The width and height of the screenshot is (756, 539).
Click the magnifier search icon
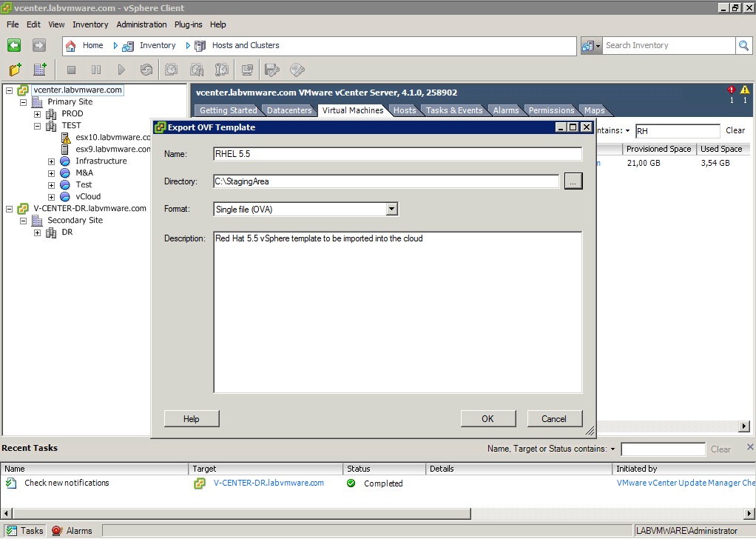(744, 45)
